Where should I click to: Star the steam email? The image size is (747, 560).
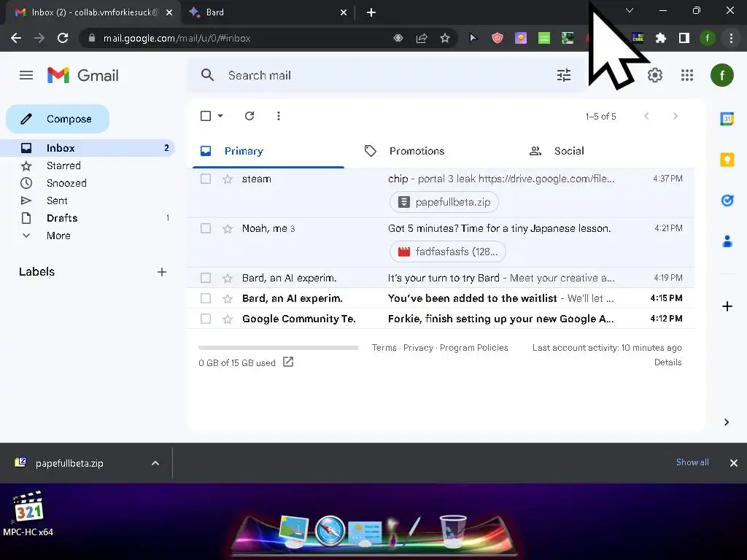228,179
